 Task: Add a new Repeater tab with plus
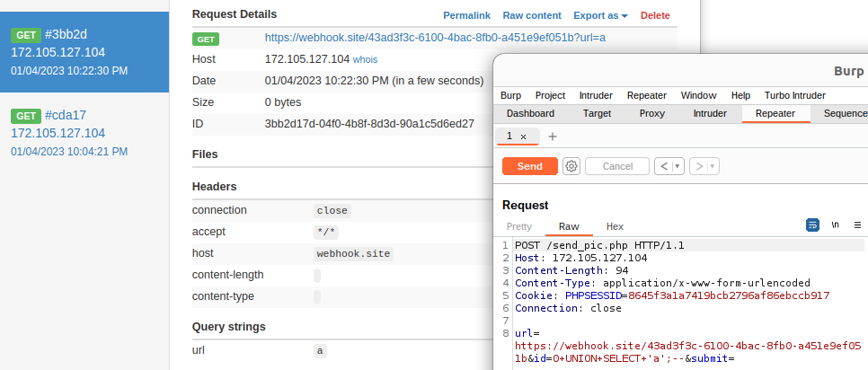click(x=552, y=137)
